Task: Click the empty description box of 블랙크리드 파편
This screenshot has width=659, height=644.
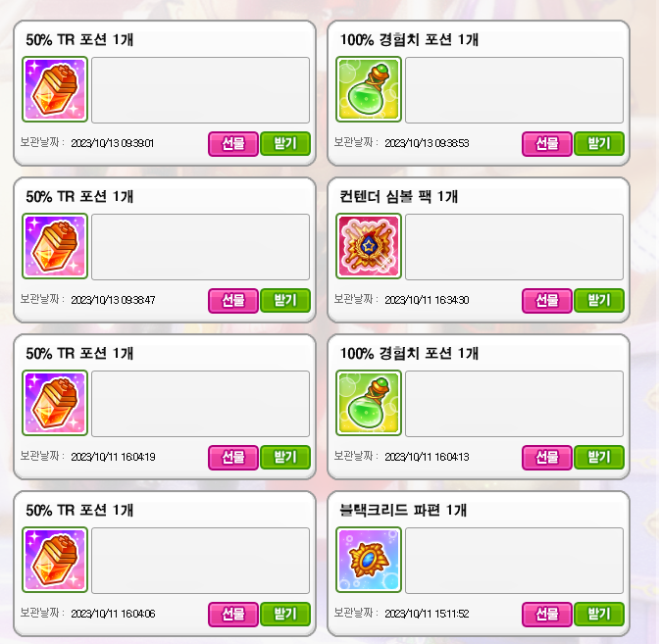Action: click(x=515, y=561)
